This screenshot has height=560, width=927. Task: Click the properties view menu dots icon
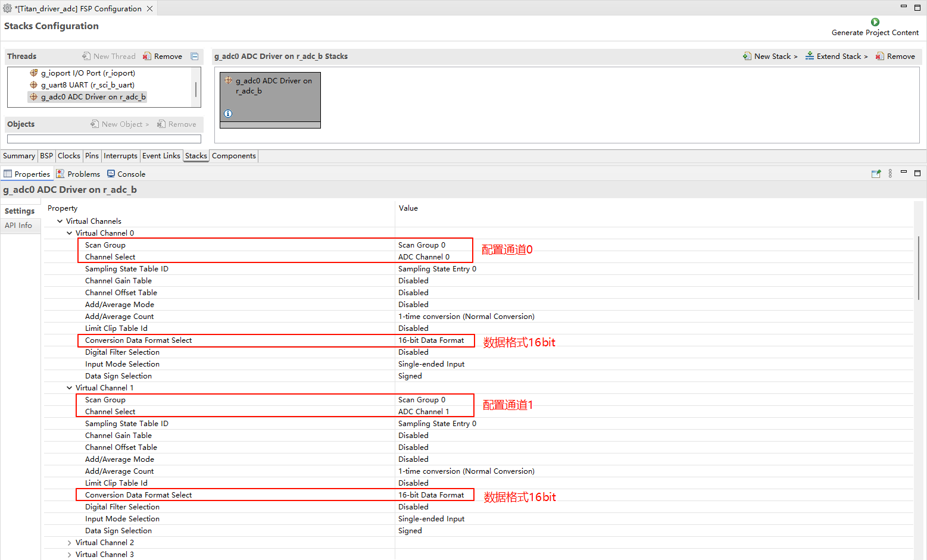click(890, 174)
